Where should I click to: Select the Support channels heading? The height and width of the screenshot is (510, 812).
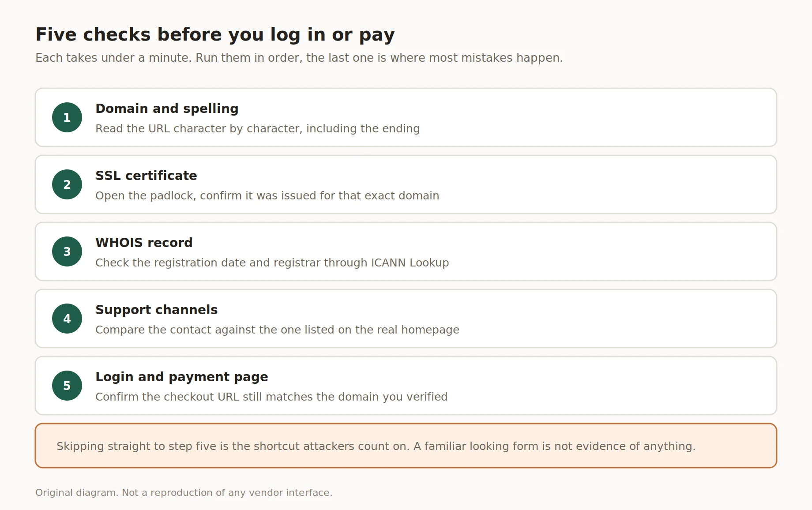coord(156,310)
